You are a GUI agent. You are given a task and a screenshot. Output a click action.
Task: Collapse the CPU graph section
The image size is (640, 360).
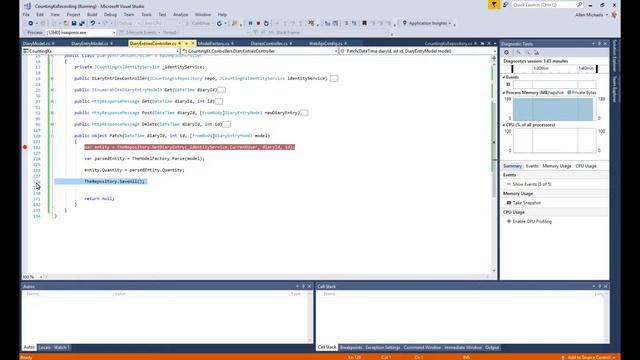point(504,125)
